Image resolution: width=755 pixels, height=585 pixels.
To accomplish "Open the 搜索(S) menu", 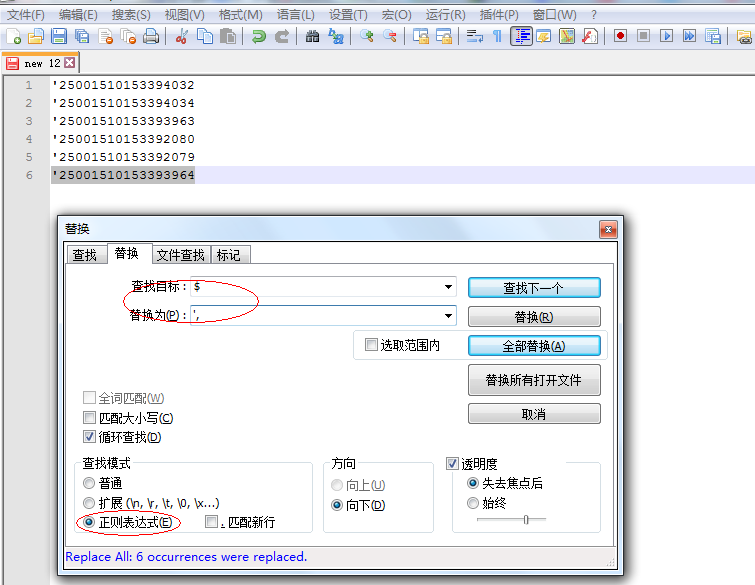I will (x=131, y=15).
